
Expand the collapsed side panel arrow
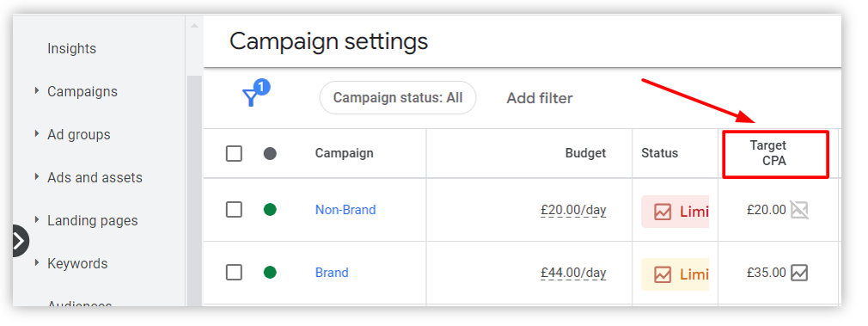tap(20, 241)
